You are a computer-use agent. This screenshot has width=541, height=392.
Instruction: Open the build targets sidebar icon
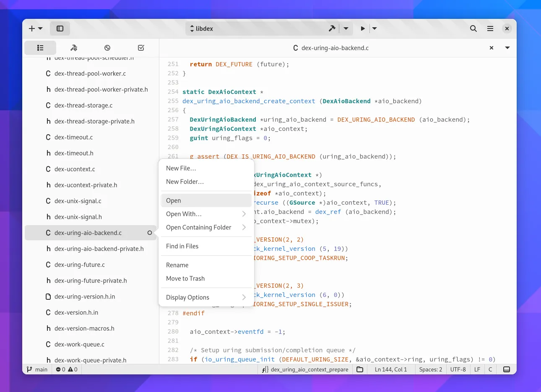coord(74,48)
